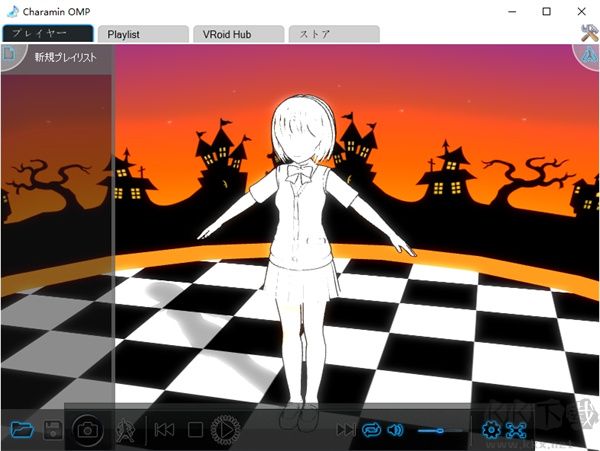Switch to the ストア tab
Image resolution: width=600 pixels, height=451 pixels.
pyautogui.click(x=334, y=34)
